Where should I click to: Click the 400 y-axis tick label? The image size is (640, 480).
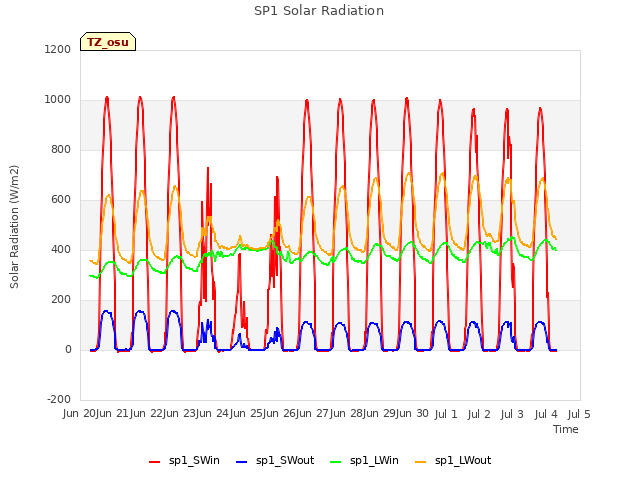pos(61,249)
